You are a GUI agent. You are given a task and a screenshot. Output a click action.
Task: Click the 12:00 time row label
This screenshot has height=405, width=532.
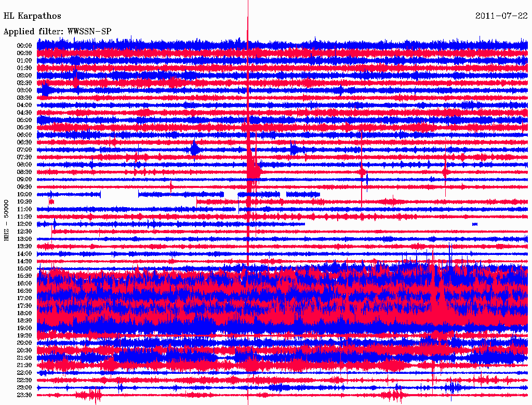[x=24, y=224]
